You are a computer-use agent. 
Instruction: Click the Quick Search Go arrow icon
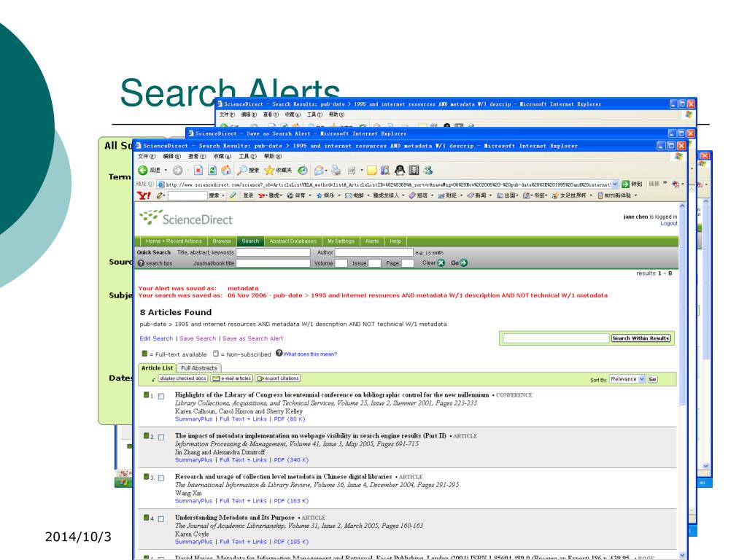(463, 262)
